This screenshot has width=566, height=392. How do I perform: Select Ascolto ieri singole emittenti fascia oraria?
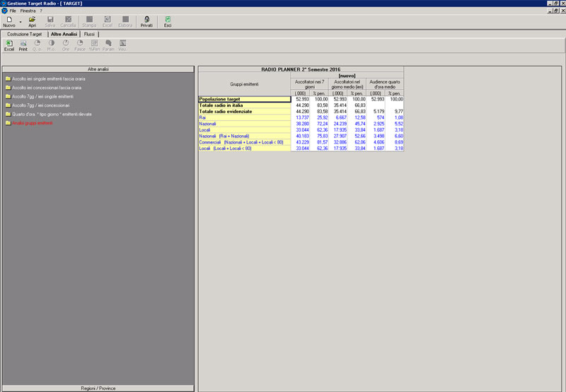click(x=46, y=79)
